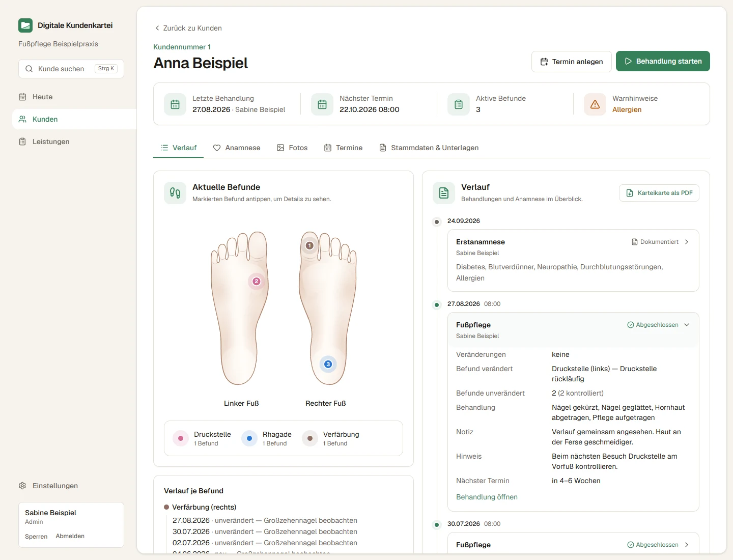Click the 30.07.2026 timeline marker dot

point(437,525)
